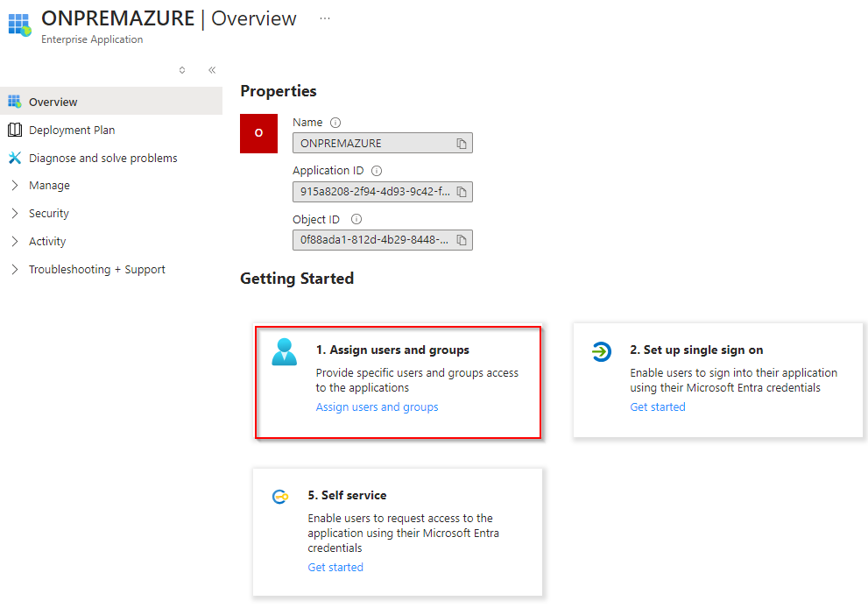Click the Application ID label text
This screenshot has height=615, width=868.
click(328, 171)
